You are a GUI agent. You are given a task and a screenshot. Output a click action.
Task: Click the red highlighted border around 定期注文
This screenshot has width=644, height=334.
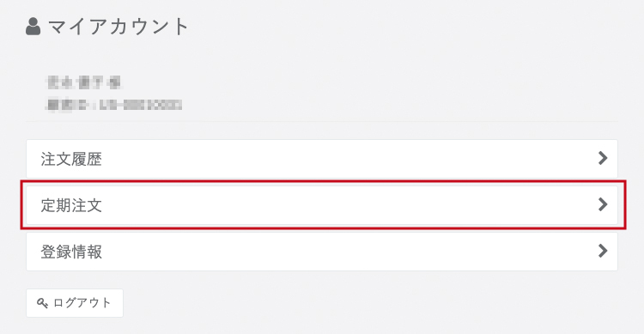(323, 181)
